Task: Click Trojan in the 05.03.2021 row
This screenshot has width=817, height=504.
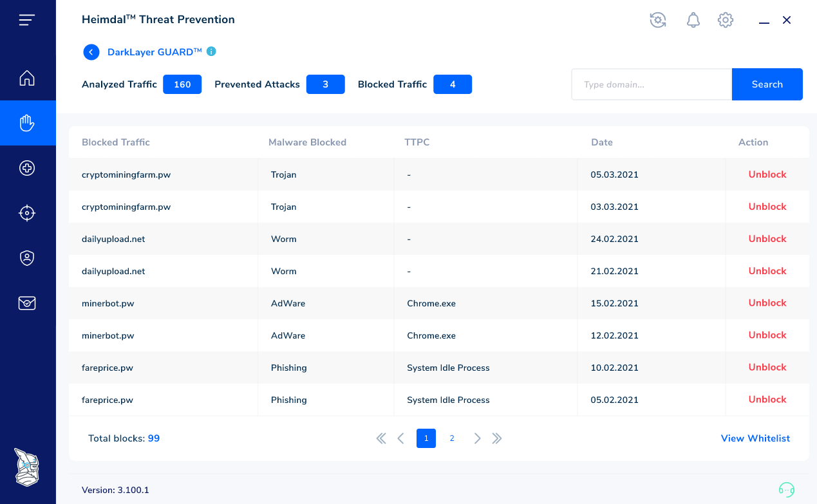Action: coord(284,174)
